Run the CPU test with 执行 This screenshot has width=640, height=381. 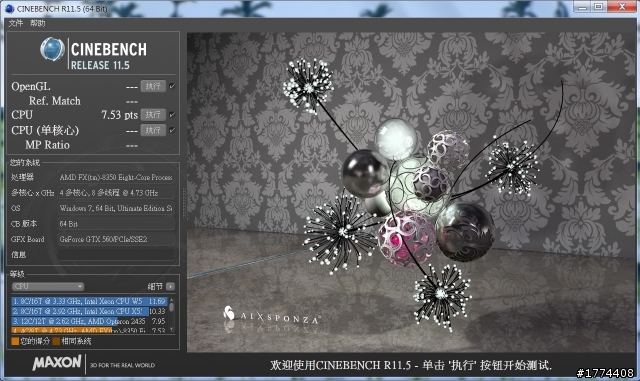153,115
